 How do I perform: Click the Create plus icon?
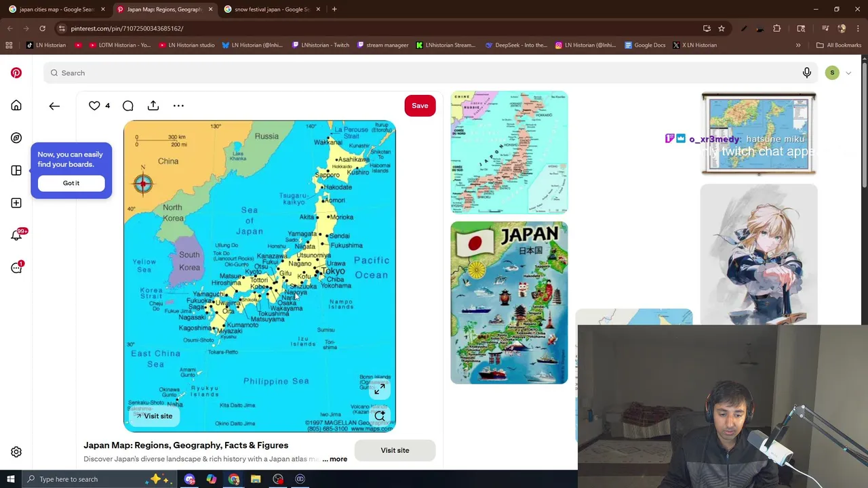point(16,203)
